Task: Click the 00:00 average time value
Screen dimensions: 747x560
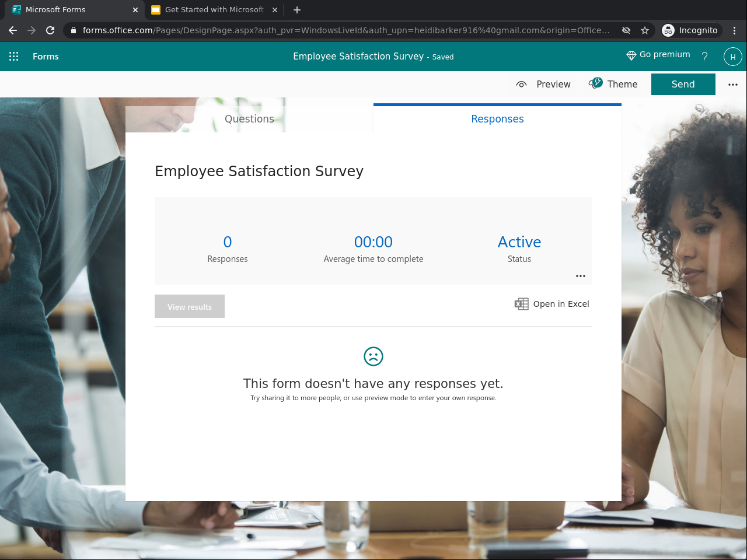Action: tap(373, 242)
